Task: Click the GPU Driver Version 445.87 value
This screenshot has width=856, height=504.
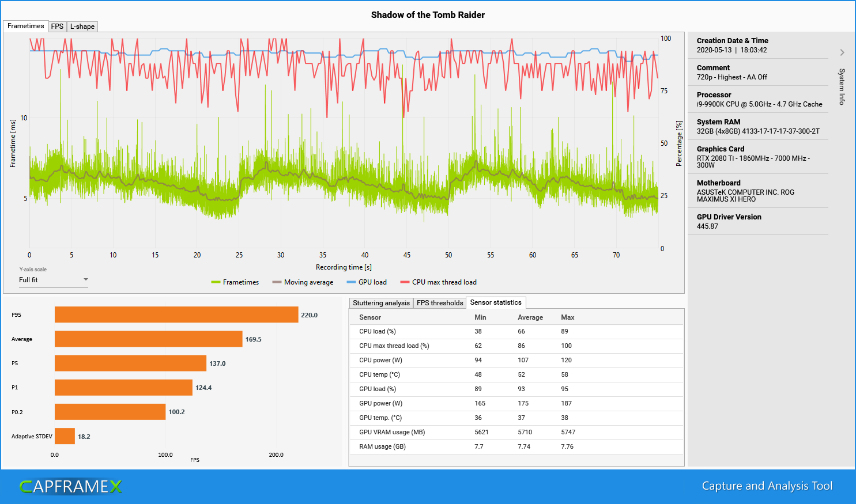Action: click(707, 226)
